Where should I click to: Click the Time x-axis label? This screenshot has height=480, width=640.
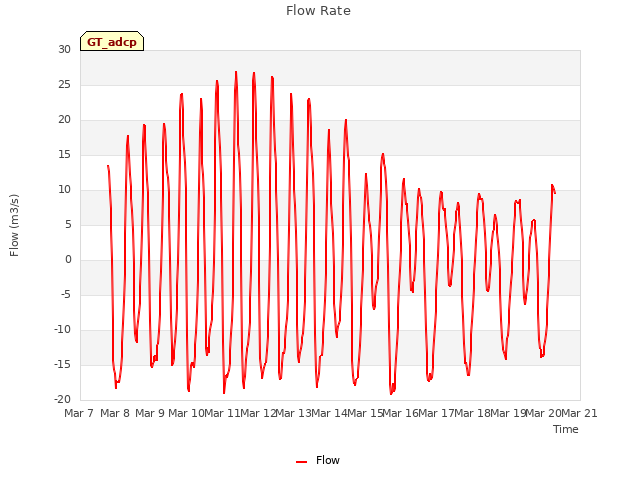point(566,429)
